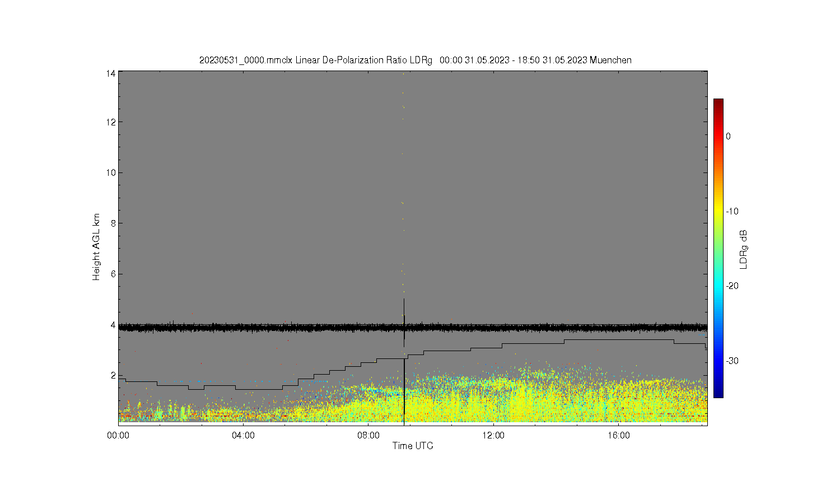Viewport: 840px width, 504px height.
Task: Click the height tick label '10'
Action: point(111,172)
